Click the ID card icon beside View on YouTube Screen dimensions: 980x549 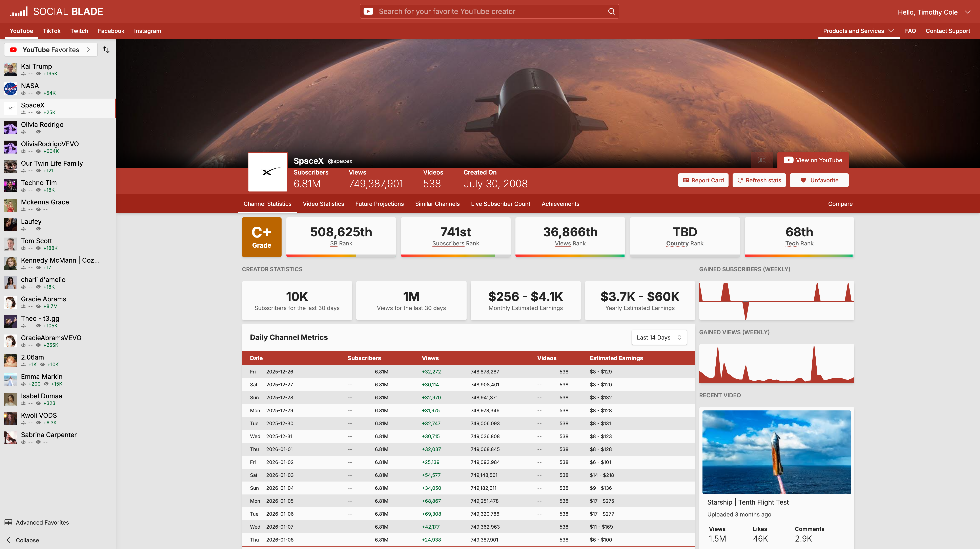[x=762, y=160]
